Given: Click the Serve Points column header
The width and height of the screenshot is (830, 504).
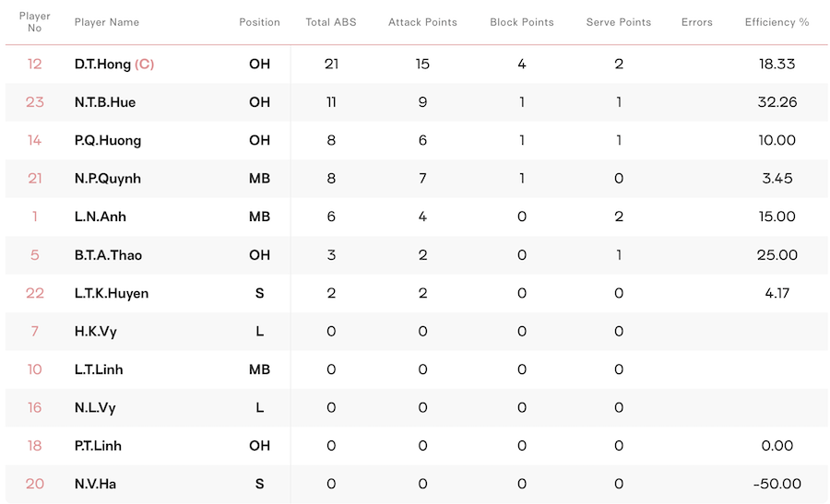Looking at the screenshot, I should click(618, 22).
